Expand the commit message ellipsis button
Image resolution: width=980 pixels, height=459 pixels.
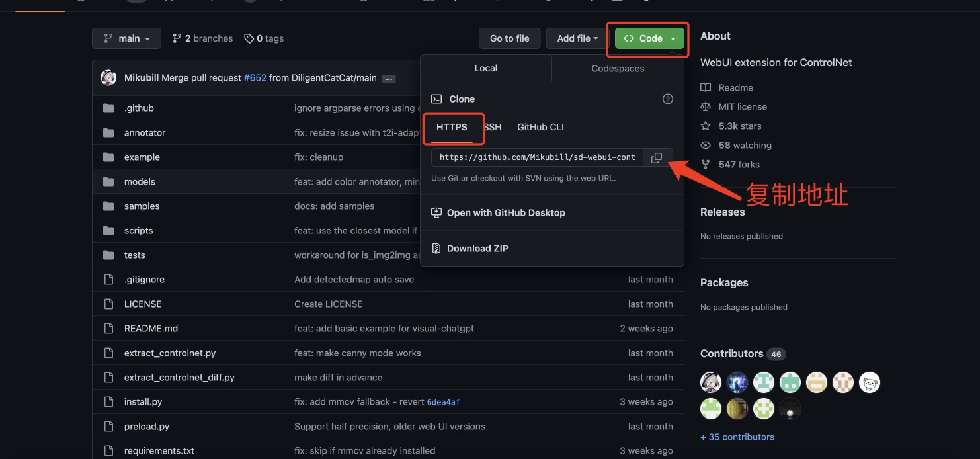coord(389,78)
